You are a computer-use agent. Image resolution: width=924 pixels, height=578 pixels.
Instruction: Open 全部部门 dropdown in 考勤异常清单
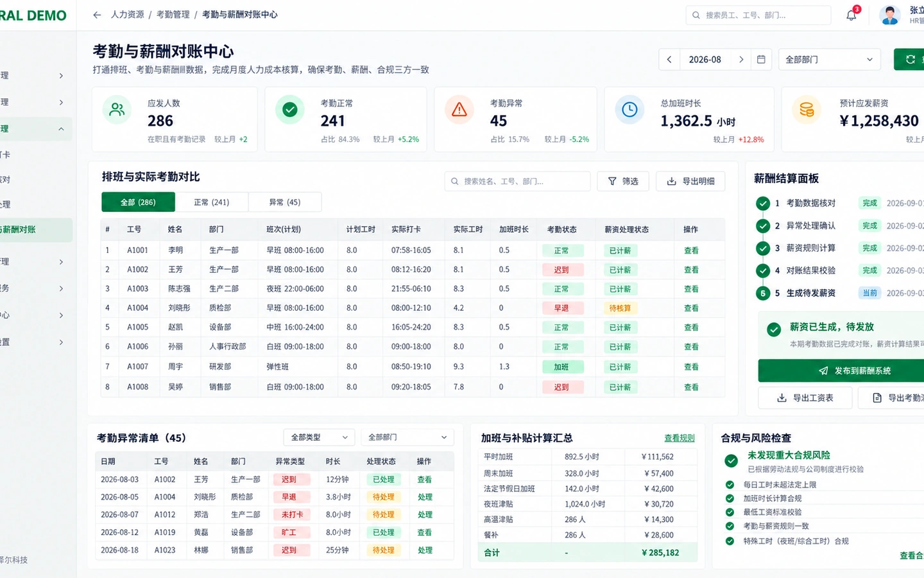(x=407, y=437)
